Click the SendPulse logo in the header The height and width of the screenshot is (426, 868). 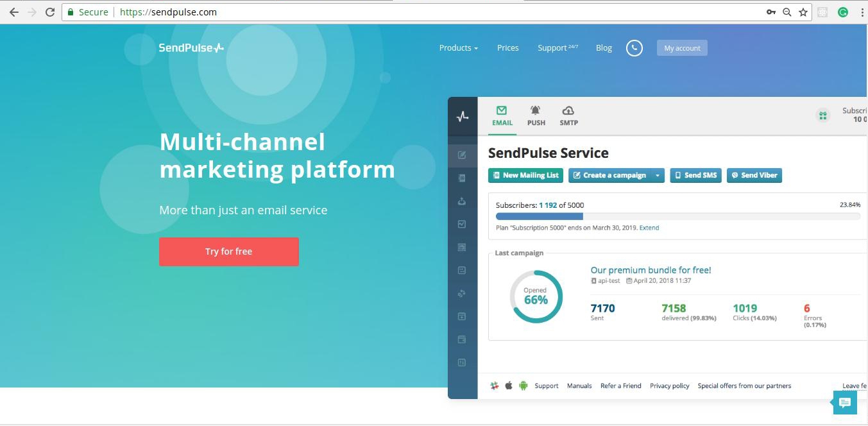(x=191, y=47)
